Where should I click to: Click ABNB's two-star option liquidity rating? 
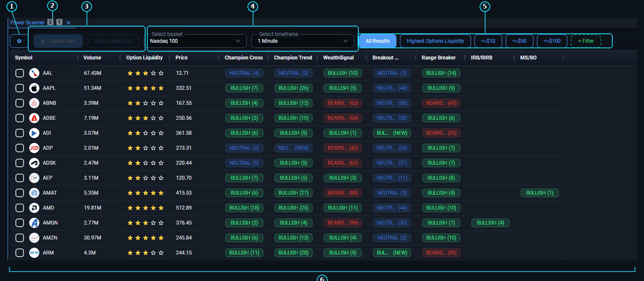[146, 103]
